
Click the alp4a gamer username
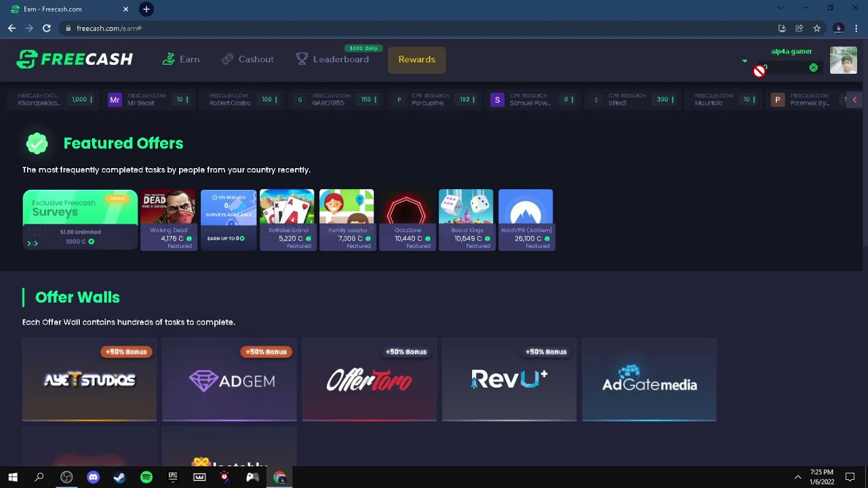point(791,52)
